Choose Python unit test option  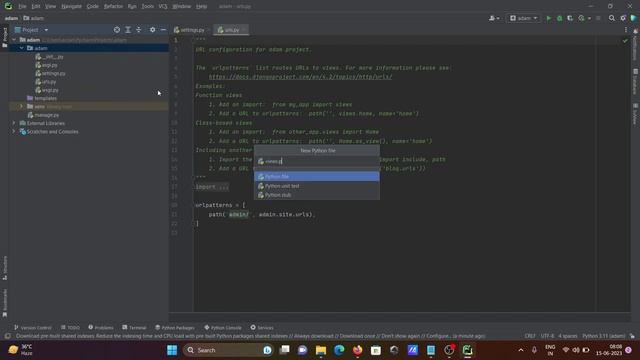pos(317,186)
